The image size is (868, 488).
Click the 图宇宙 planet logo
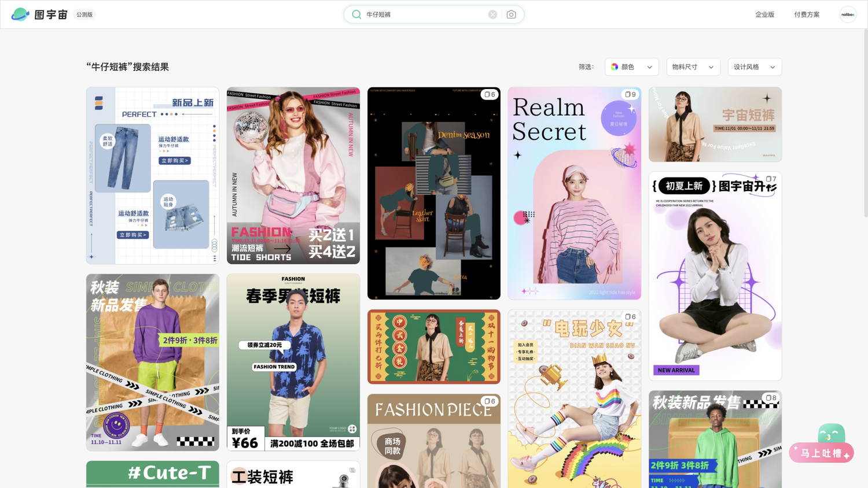[20, 14]
